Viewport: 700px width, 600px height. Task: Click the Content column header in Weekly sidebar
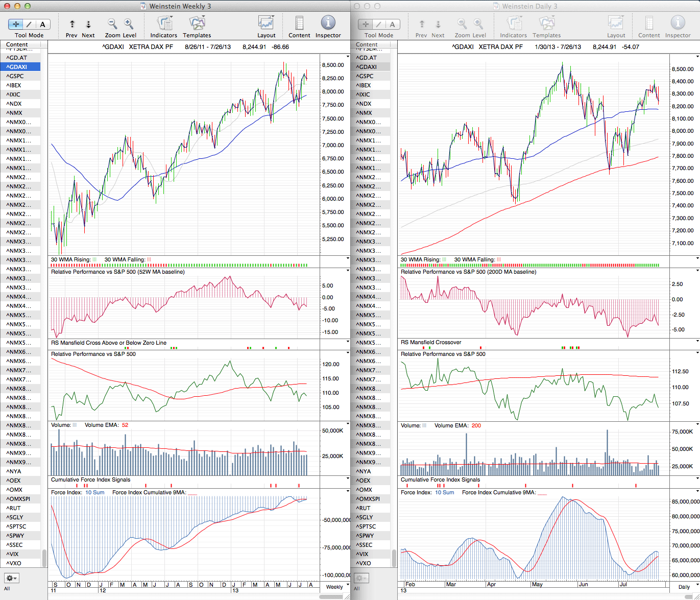(x=17, y=45)
